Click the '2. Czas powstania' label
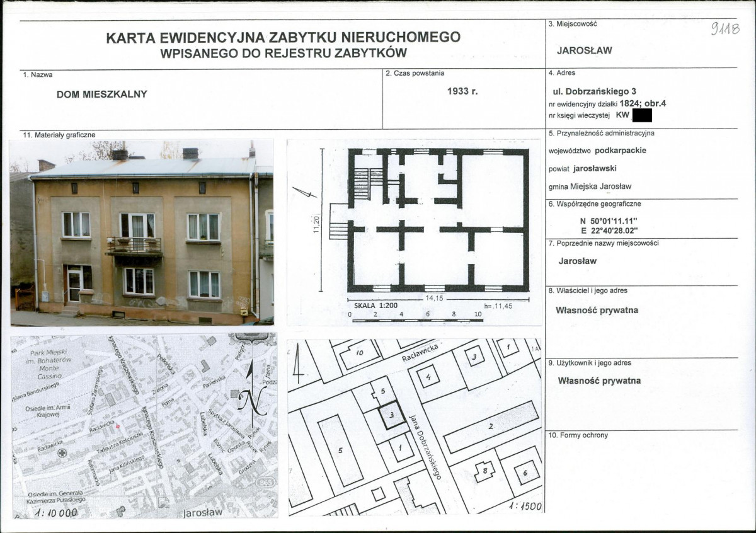The image size is (756, 533). point(416,74)
